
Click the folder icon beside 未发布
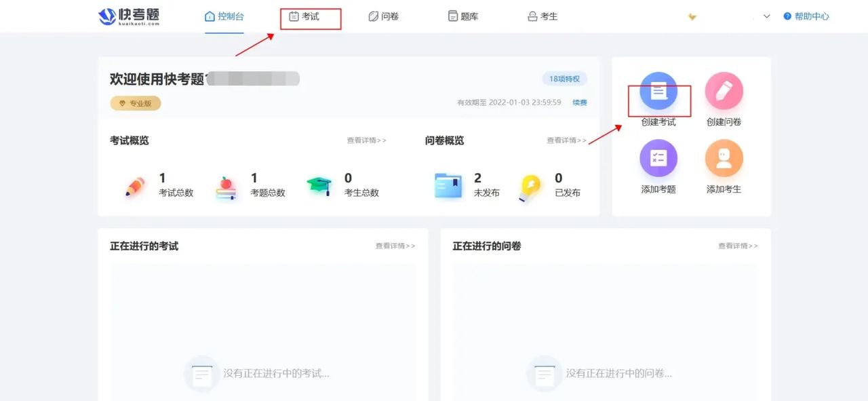click(x=448, y=185)
